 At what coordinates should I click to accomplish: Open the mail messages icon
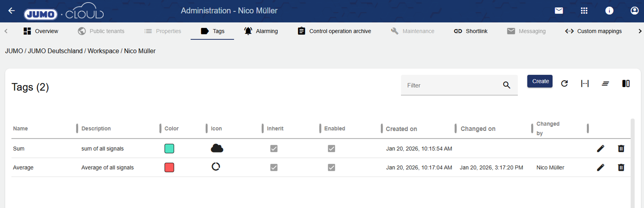click(x=559, y=11)
